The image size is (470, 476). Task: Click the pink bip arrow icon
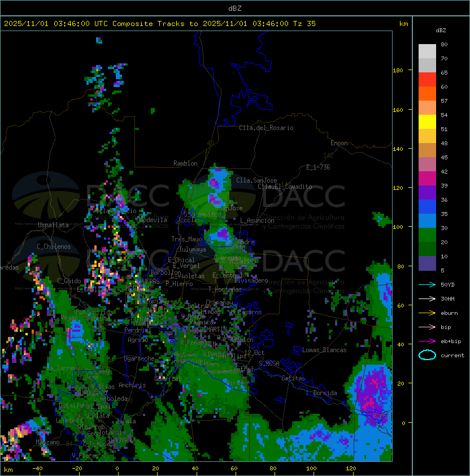click(427, 327)
